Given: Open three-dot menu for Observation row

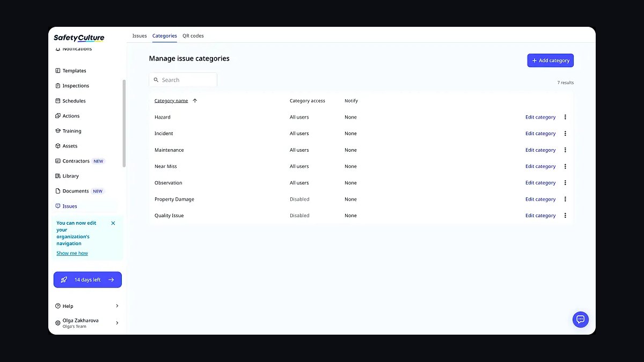Looking at the screenshot, I should 565,183.
